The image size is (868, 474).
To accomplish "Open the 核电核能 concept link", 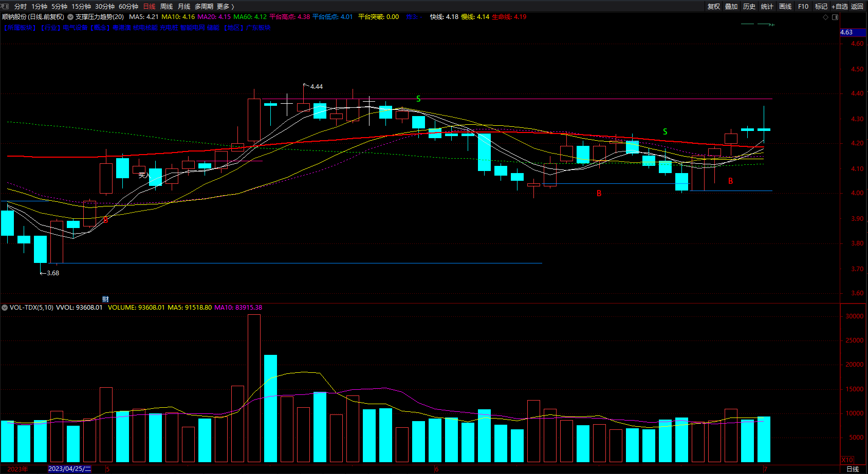I will (x=145, y=28).
